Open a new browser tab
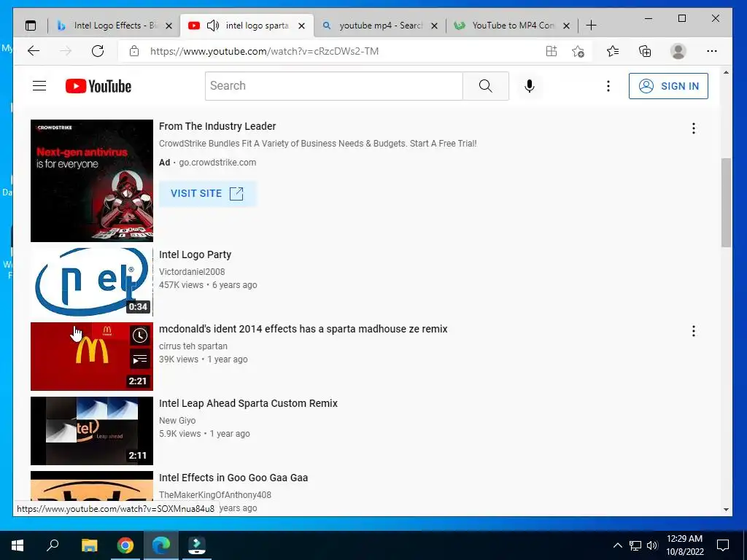 point(591,26)
